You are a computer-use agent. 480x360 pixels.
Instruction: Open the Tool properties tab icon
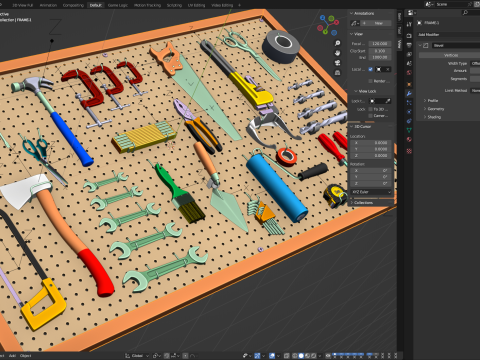[x=409, y=24]
